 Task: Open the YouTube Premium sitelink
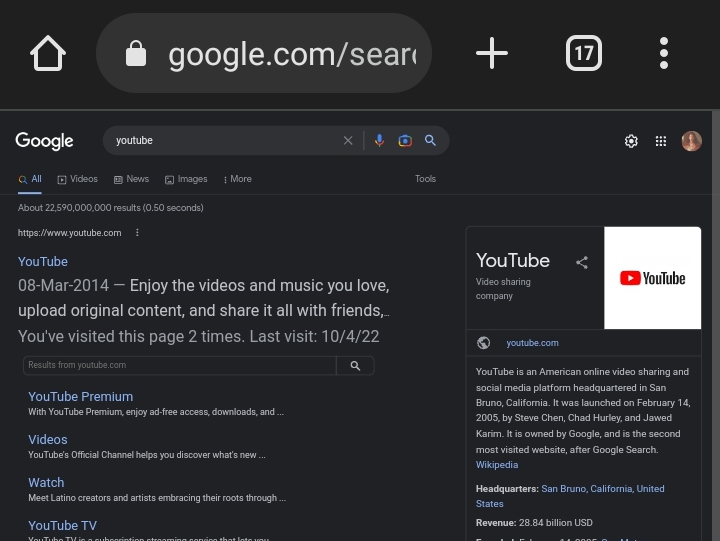click(x=80, y=396)
